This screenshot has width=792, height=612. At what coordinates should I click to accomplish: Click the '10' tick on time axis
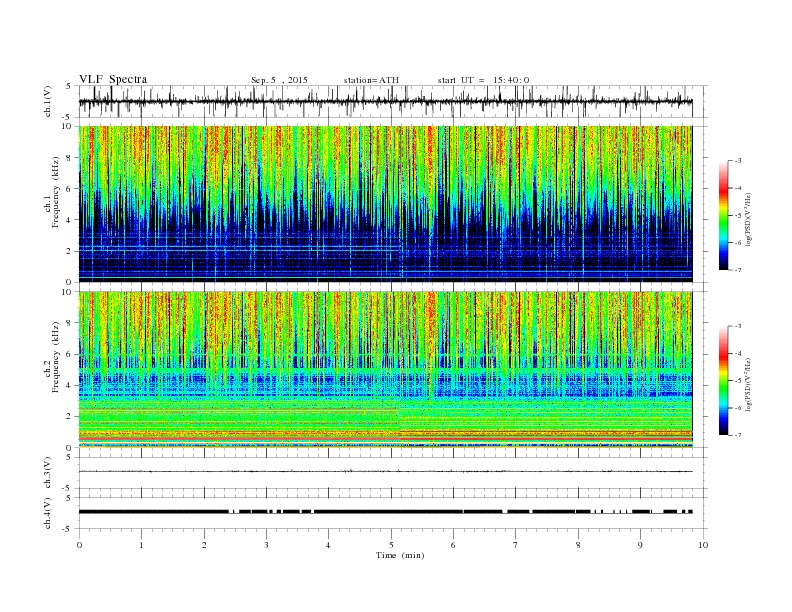[703, 545]
